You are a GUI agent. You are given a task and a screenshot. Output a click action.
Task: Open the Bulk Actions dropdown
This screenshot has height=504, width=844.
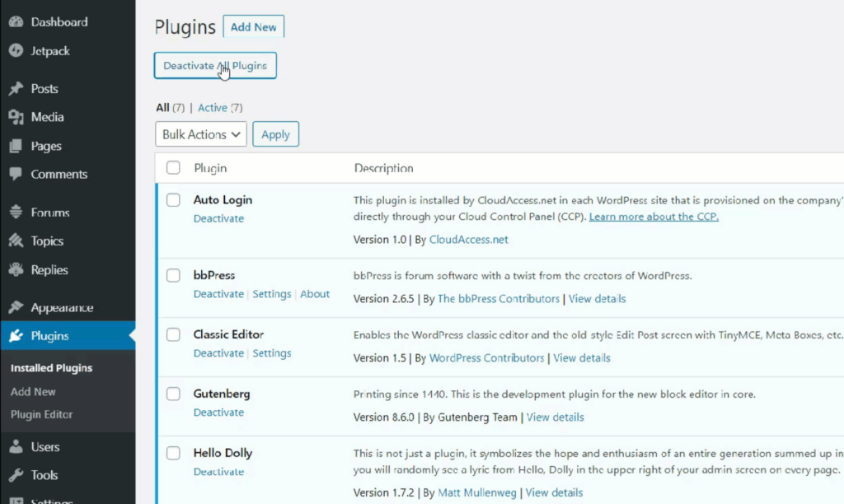201,134
